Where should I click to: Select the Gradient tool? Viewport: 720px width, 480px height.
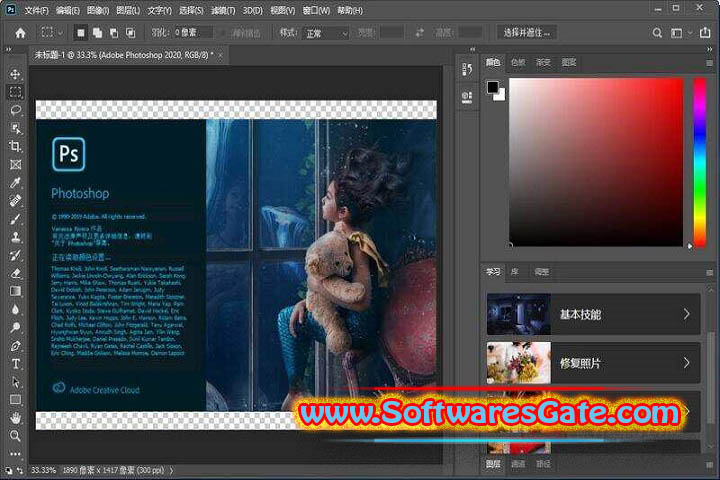[x=15, y=291]
